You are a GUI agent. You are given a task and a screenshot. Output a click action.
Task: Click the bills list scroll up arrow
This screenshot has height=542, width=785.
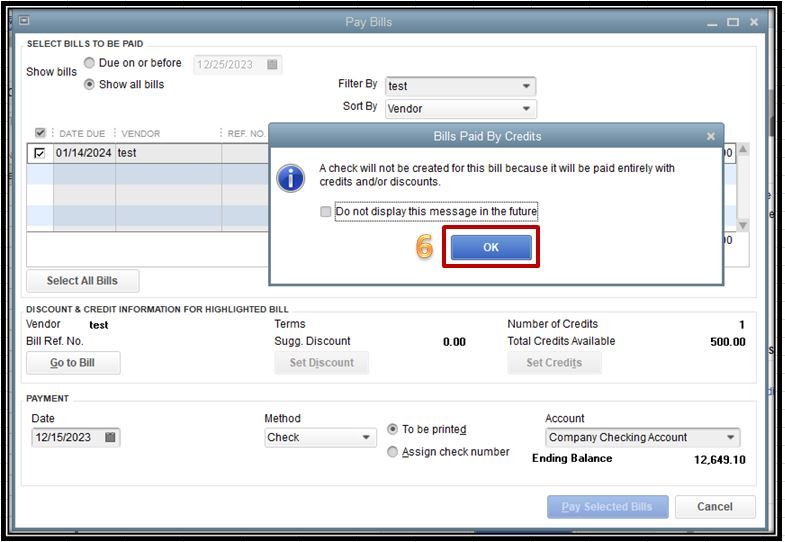(x=743, y=149)
